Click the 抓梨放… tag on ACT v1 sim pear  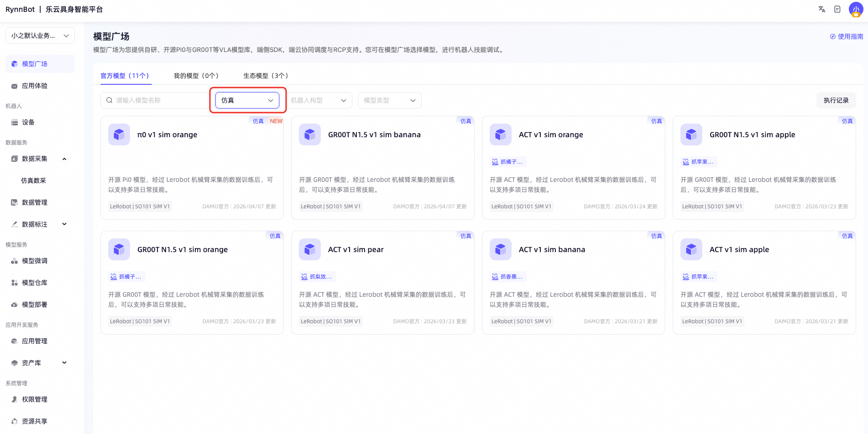click(x=317, y=277)
